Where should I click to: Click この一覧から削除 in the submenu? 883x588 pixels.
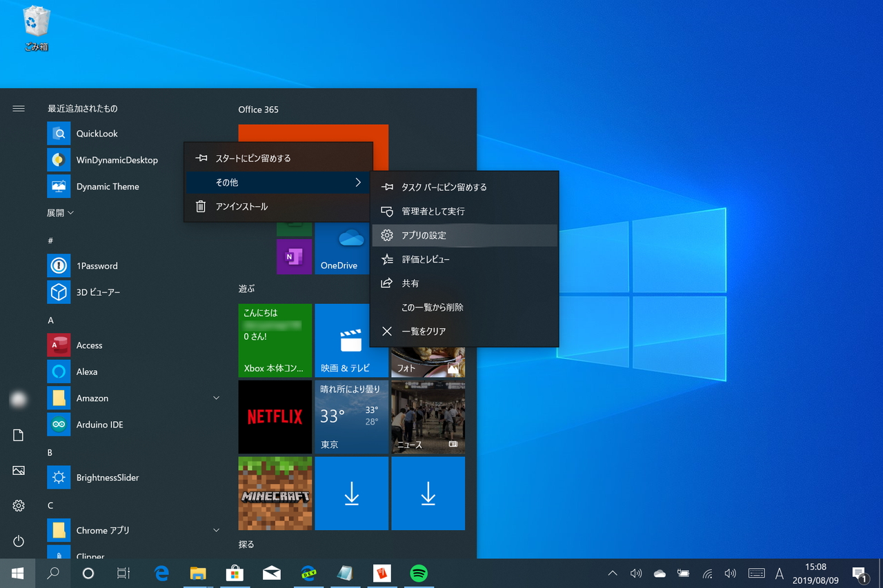tap(464, 307)
